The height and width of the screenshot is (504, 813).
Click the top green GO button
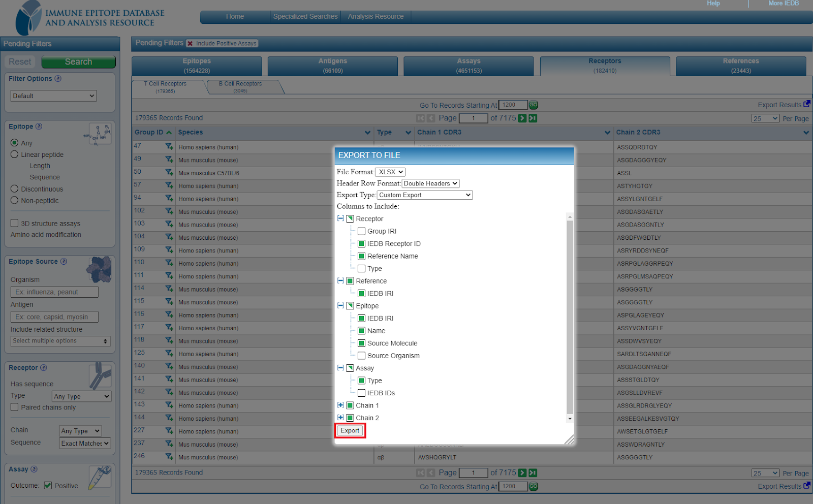(534, 105)
